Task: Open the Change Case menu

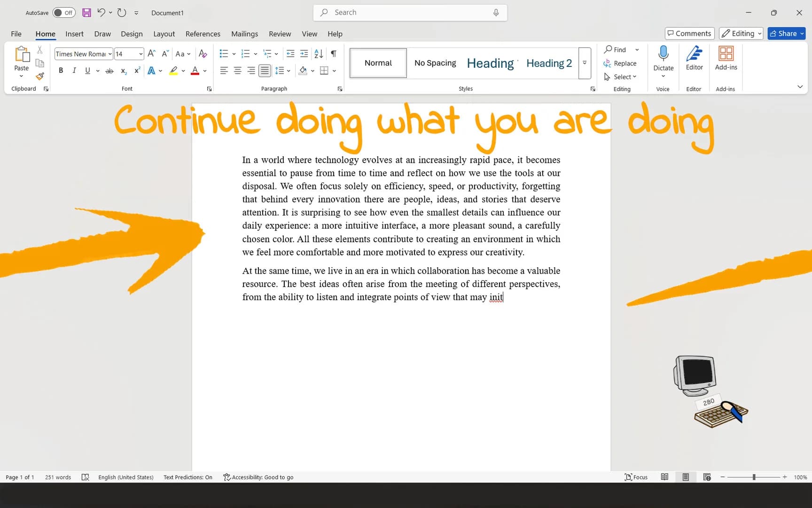Action: point(183,54)
